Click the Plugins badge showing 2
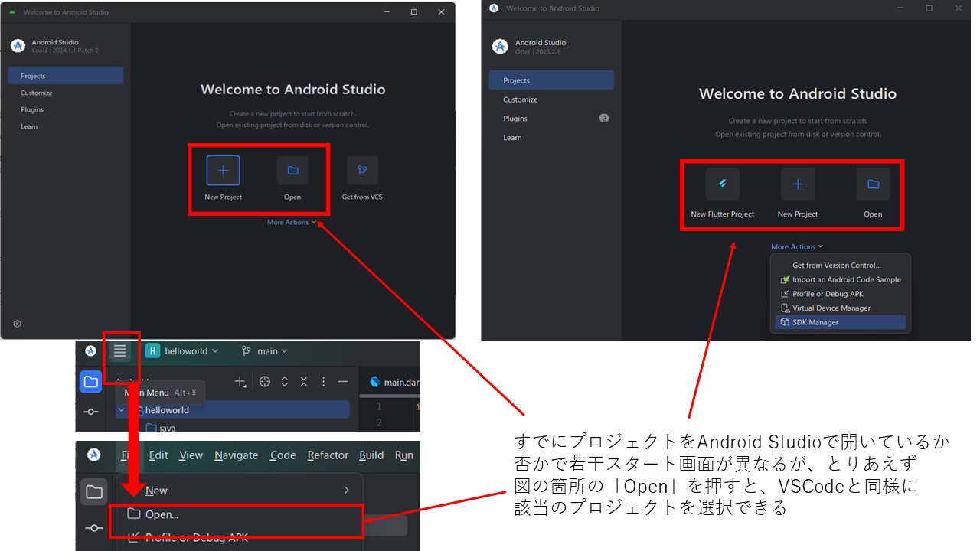 603,119
